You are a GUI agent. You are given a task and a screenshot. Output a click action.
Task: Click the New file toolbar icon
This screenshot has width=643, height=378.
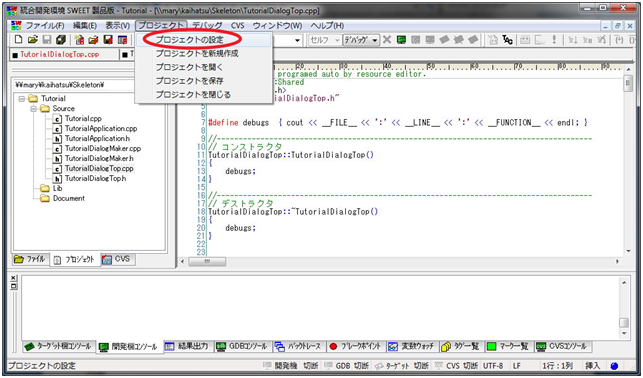(x=18, y=39)
